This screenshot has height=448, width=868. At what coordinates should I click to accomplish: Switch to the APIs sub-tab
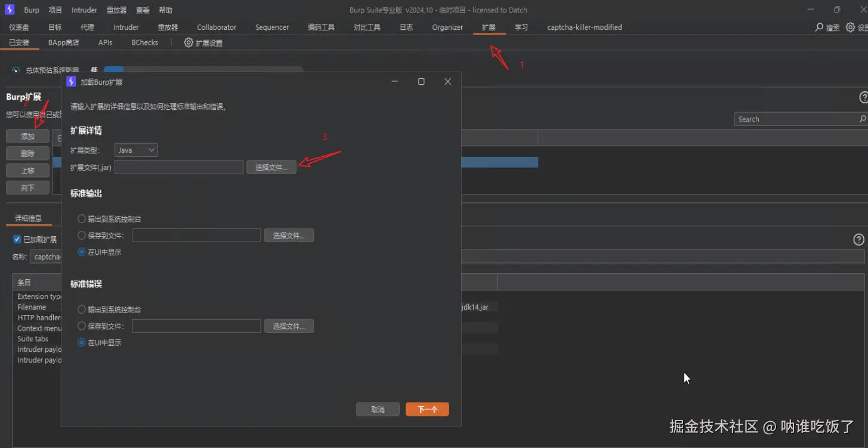click(x=105, y=43)
